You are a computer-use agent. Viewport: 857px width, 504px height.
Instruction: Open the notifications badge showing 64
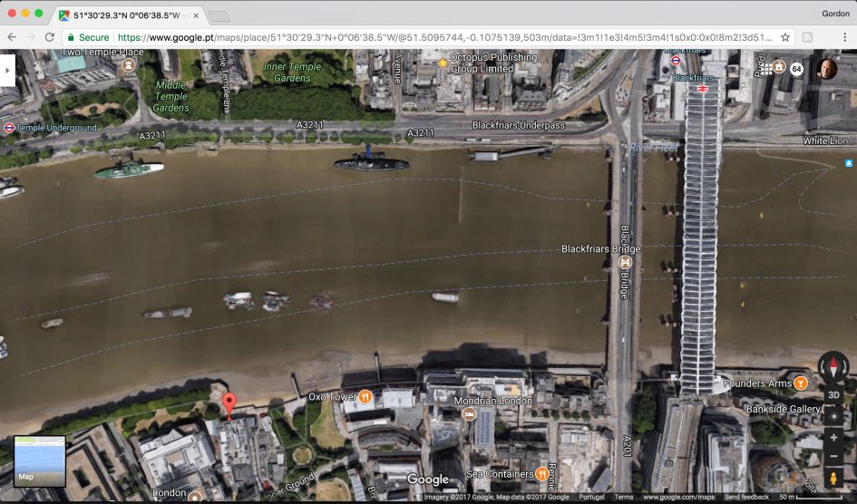tap(796, 69)
